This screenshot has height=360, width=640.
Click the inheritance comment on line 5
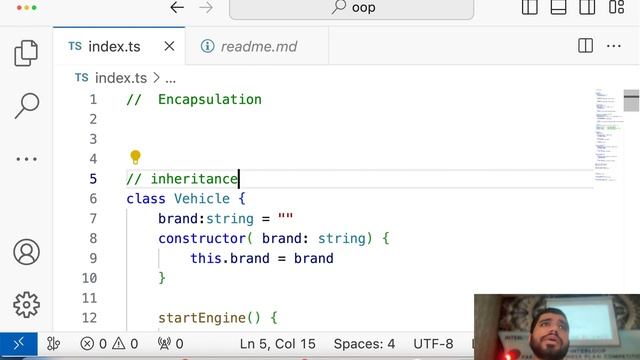click(x=182, y=179)
